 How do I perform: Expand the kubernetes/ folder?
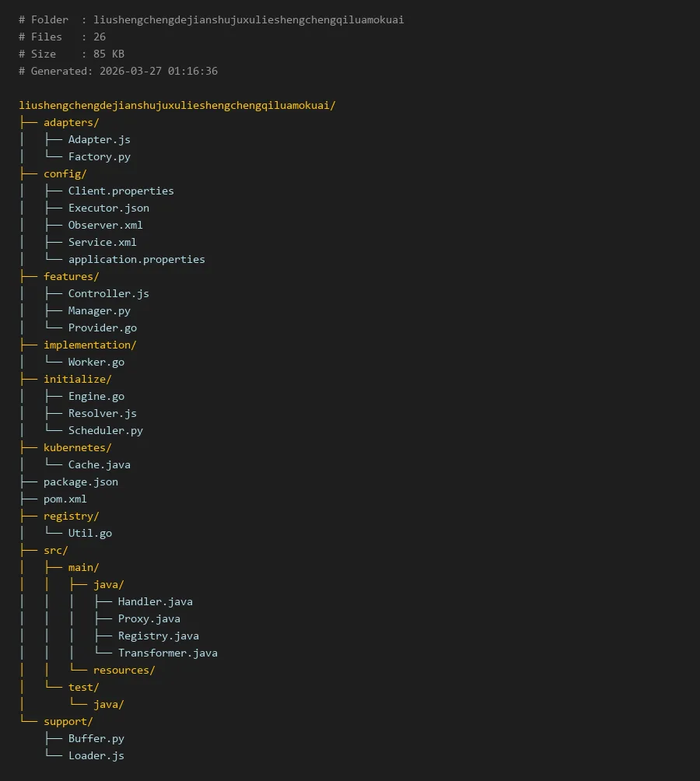pos(77,447)
